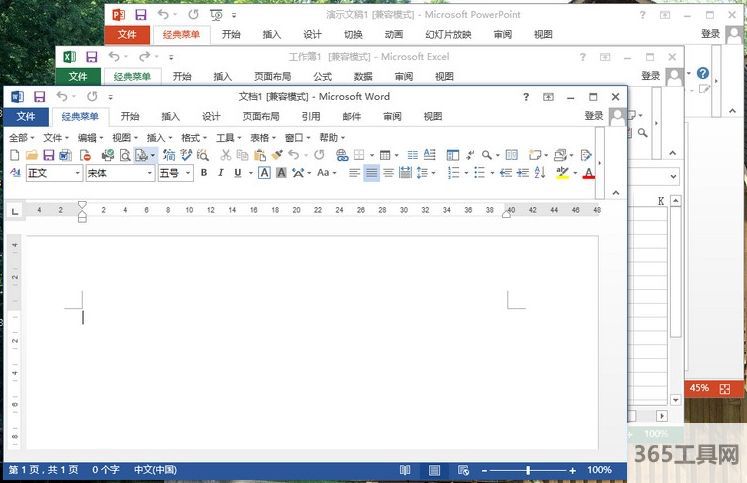This screenshot has height=483, width=747.
Task: Increase indent with the indent icon
Action: tap(523, 172)
